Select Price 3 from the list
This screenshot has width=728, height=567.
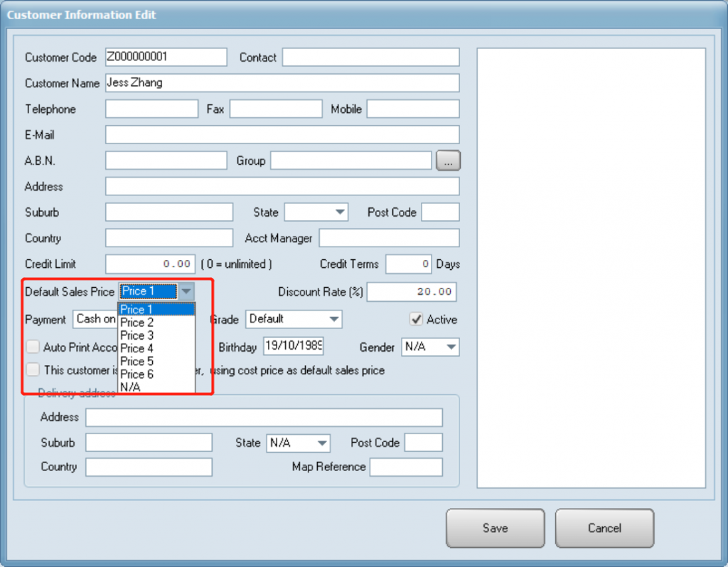pyautogui.click(x=137, y=335)
